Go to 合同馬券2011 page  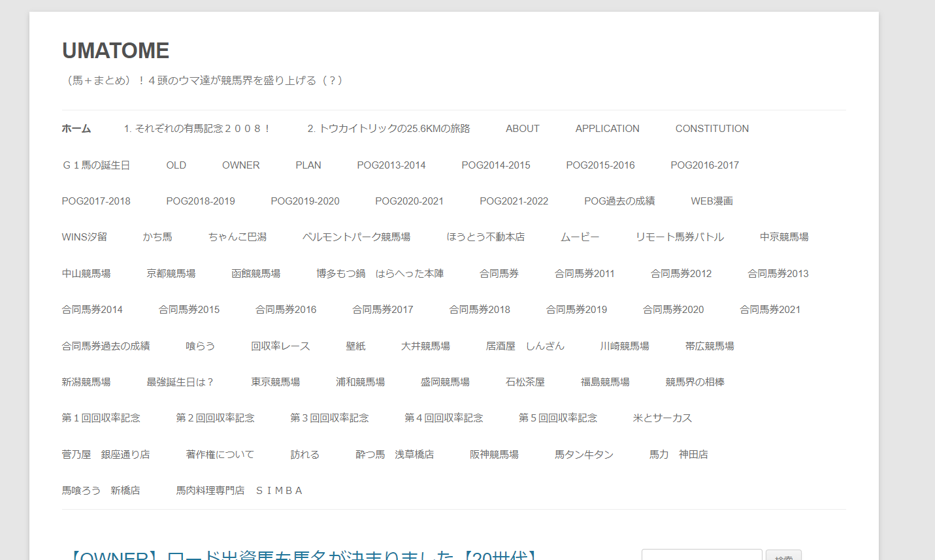point(584,274)
